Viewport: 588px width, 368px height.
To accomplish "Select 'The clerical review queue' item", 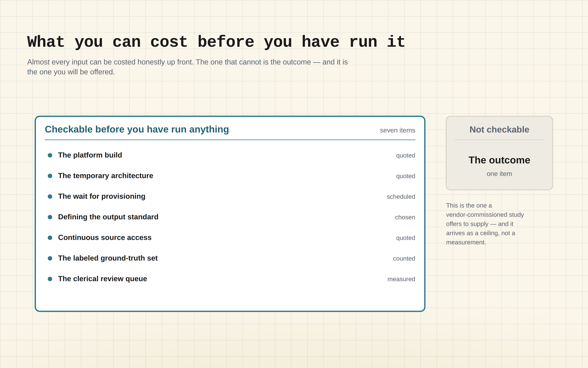I will click(x=103, y=279).
